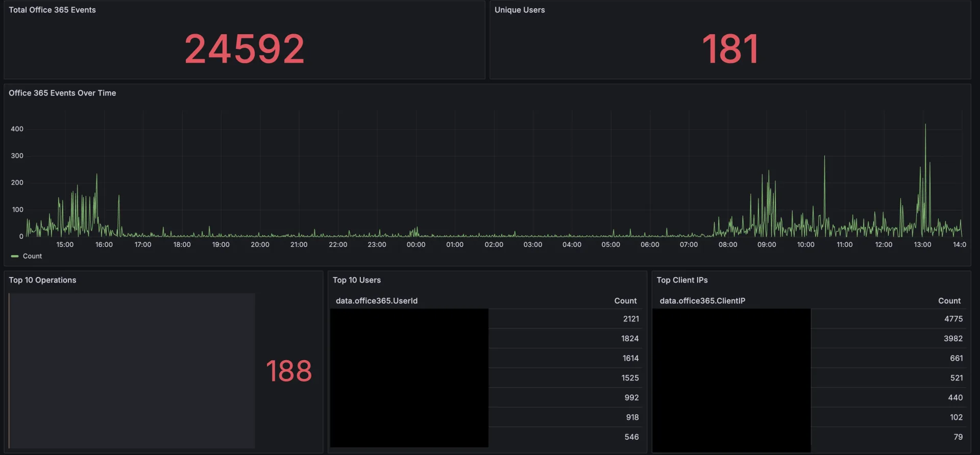Select the 440 client IP count cell
Screen dimensions: 980x455
coord(955,398)
